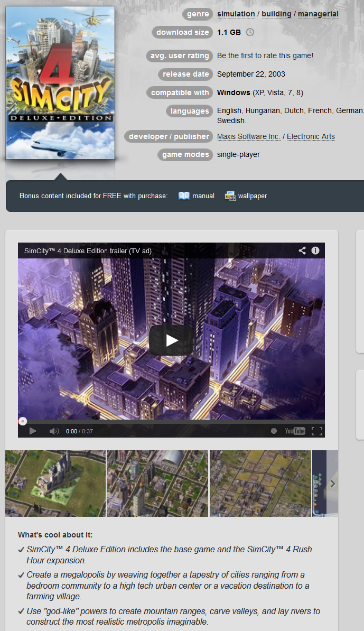Click the video progress bar scrubber
The image size is (364, 631).
coord(23,421)
